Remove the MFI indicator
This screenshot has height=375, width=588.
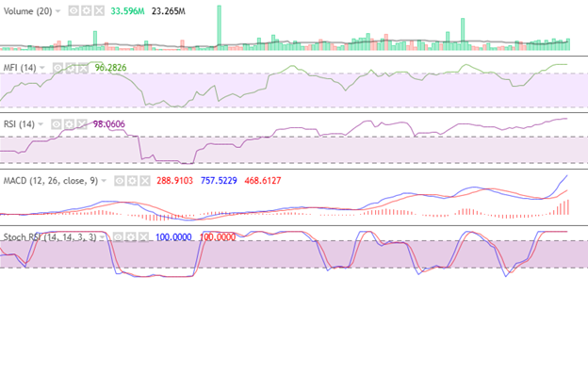83,68
